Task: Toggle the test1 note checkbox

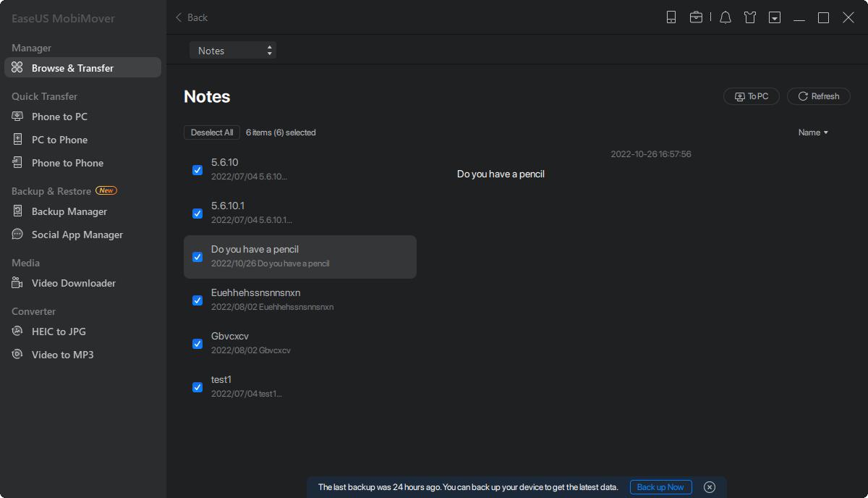Action: pyautogui.click(x=197, y=387)
